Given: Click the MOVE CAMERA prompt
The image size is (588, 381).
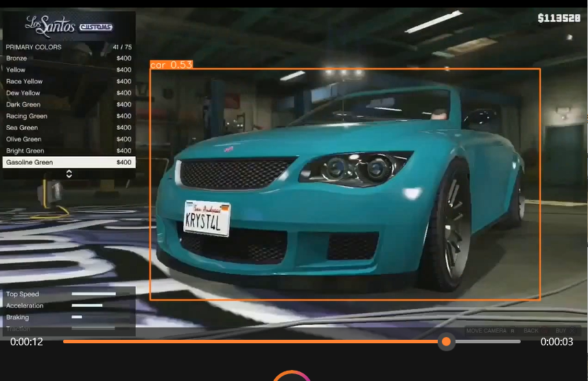Looking at the screenshot, I should (x=490, y=331).
